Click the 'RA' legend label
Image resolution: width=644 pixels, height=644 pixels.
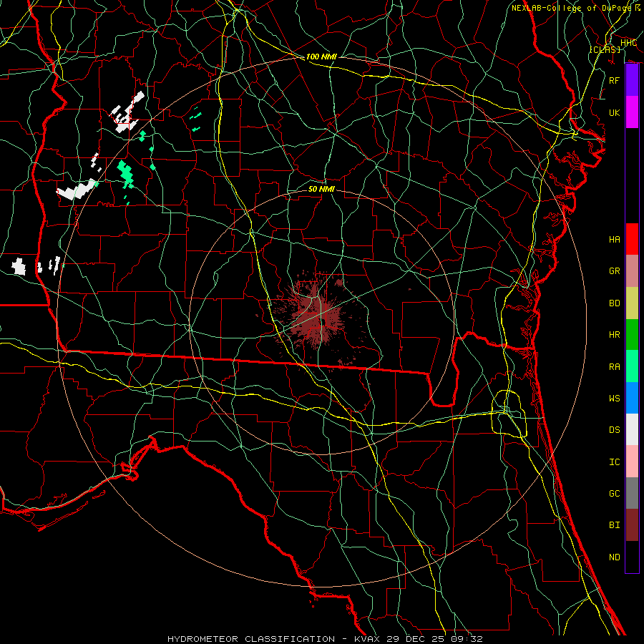(x=615, y=367)
